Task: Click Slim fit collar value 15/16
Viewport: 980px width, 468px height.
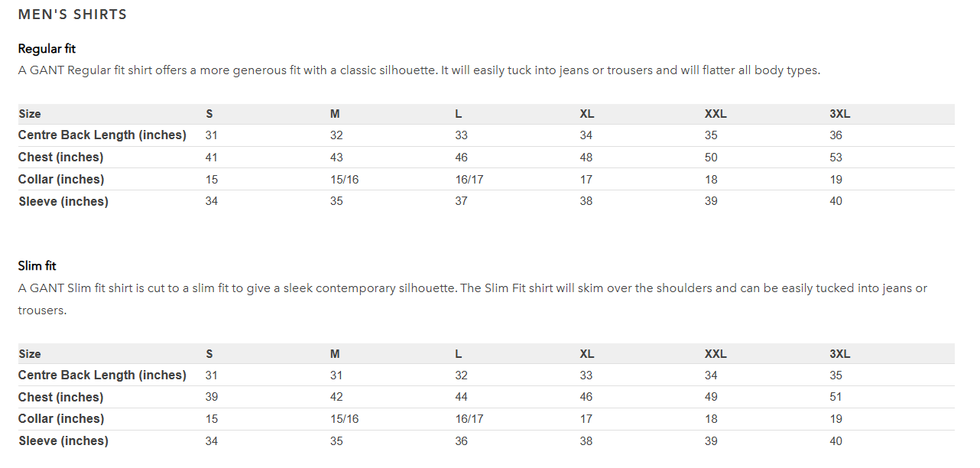Action: [344, 419]
